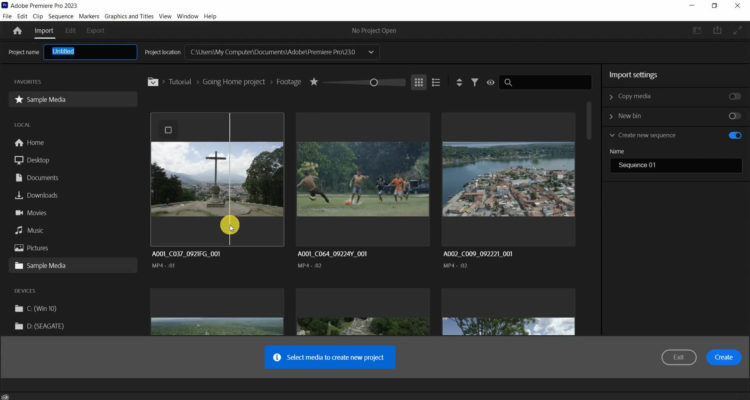Switch to grid view
This screenshot has height=400, width=750.
(419, 82)
